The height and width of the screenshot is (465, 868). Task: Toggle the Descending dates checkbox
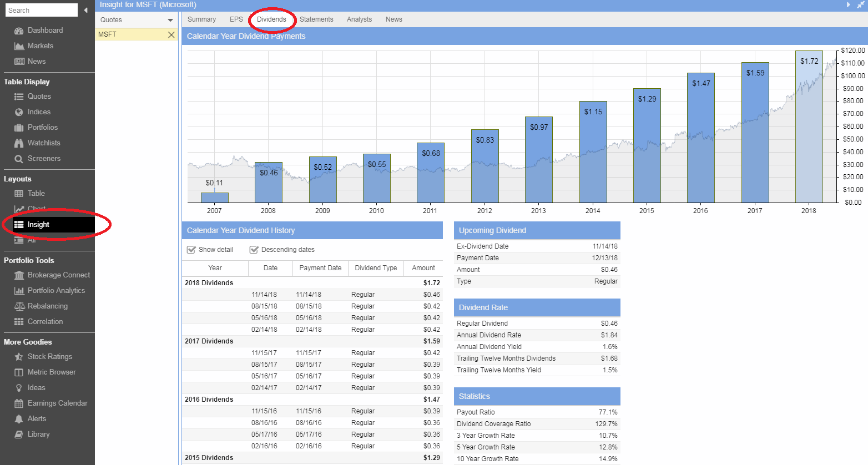point(254,250)
